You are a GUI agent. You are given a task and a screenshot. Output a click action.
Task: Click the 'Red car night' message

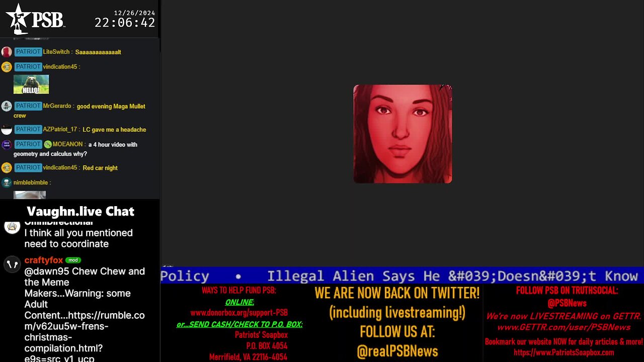point(100,167)
